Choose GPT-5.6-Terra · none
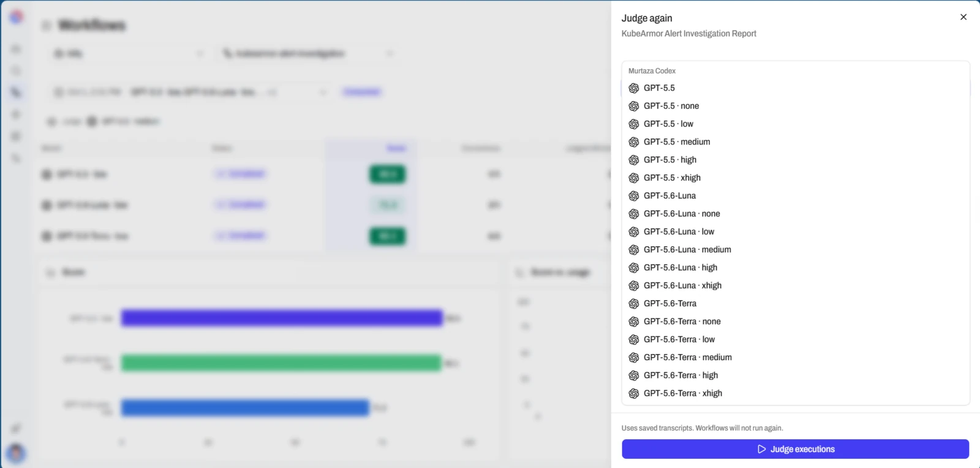This screenshot has height=468, width=980. [x=796, y=322]
